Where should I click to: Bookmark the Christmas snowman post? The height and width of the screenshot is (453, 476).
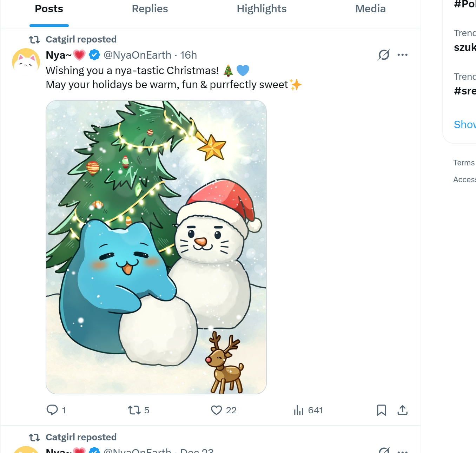coord(381,410)
